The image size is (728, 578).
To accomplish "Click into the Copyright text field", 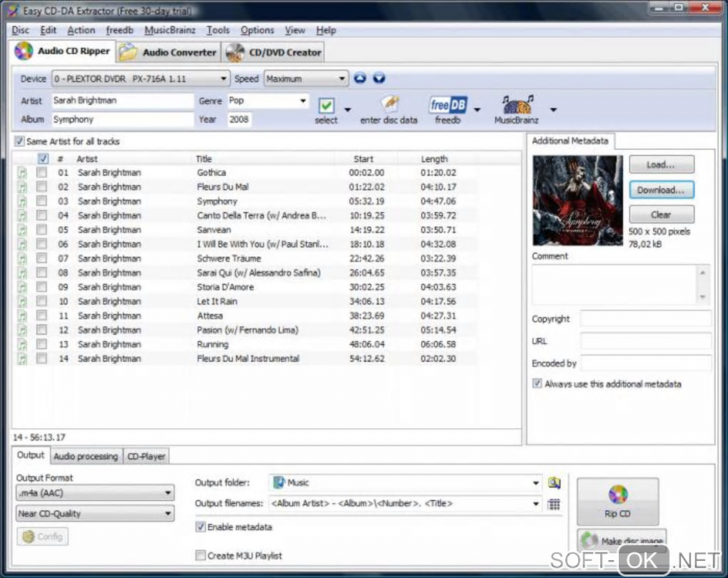I will 645,319.
